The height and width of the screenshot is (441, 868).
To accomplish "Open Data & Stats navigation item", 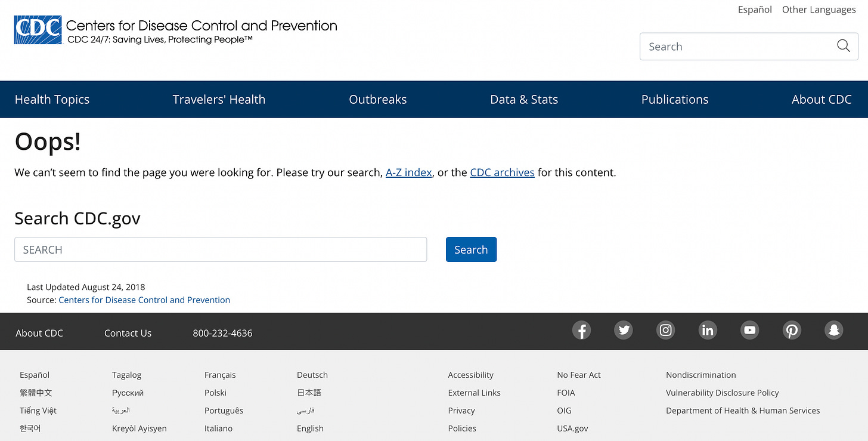I will [524, 100].
